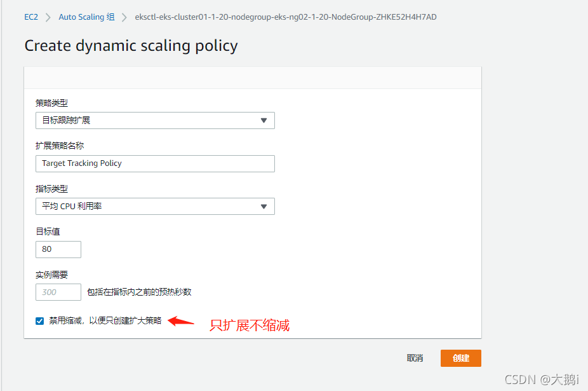Focus the Target Tracking Policy name field
This screenshot has height=391, width=588.
pos(155,163)
